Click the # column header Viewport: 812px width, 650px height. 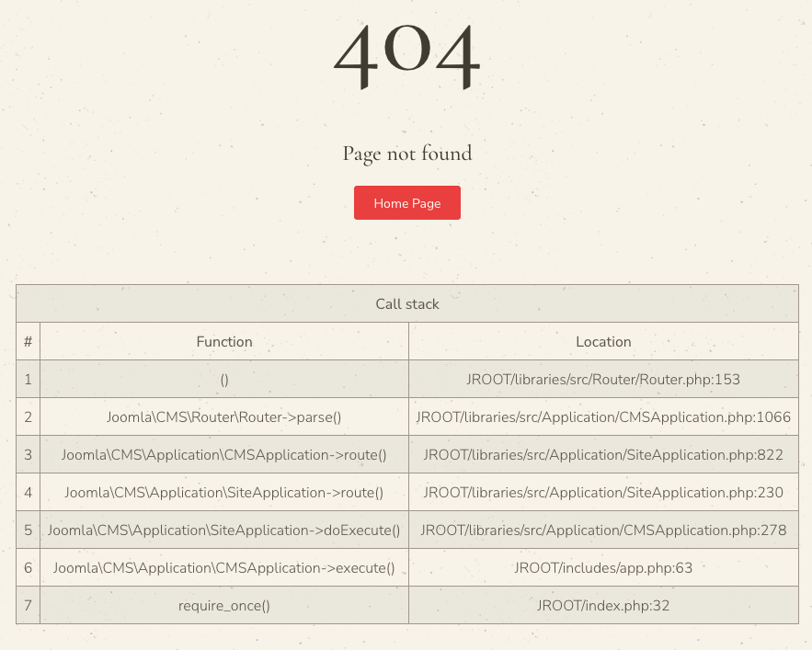click(28, 341)
